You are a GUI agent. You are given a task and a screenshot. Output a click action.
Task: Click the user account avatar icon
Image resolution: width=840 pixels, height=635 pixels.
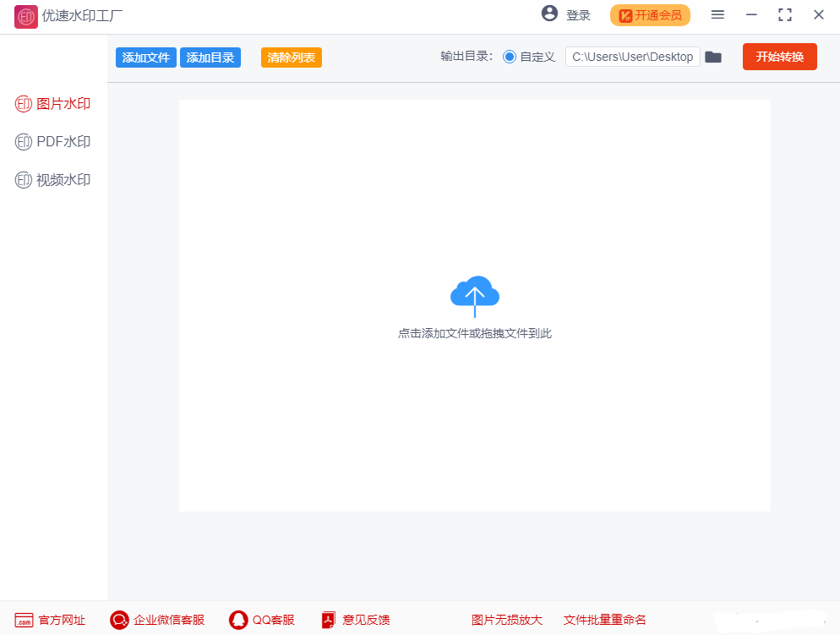tap(550, 14)
